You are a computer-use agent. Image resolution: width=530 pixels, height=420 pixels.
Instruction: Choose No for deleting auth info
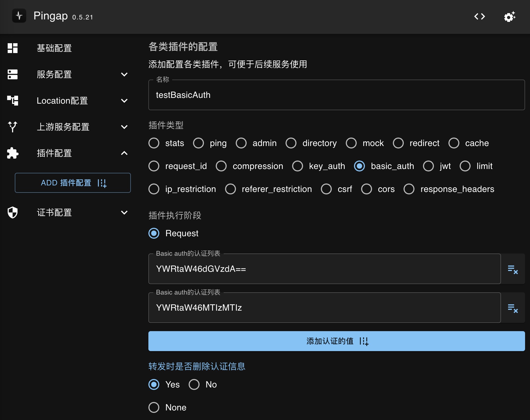click(x=194, y=384)
